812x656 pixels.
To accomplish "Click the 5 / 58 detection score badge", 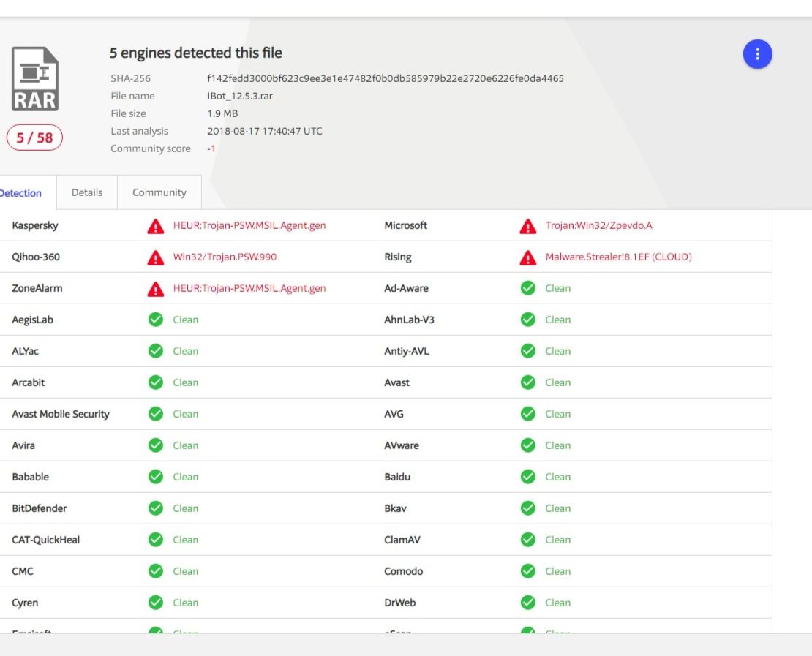I will (x=34, y=137).
